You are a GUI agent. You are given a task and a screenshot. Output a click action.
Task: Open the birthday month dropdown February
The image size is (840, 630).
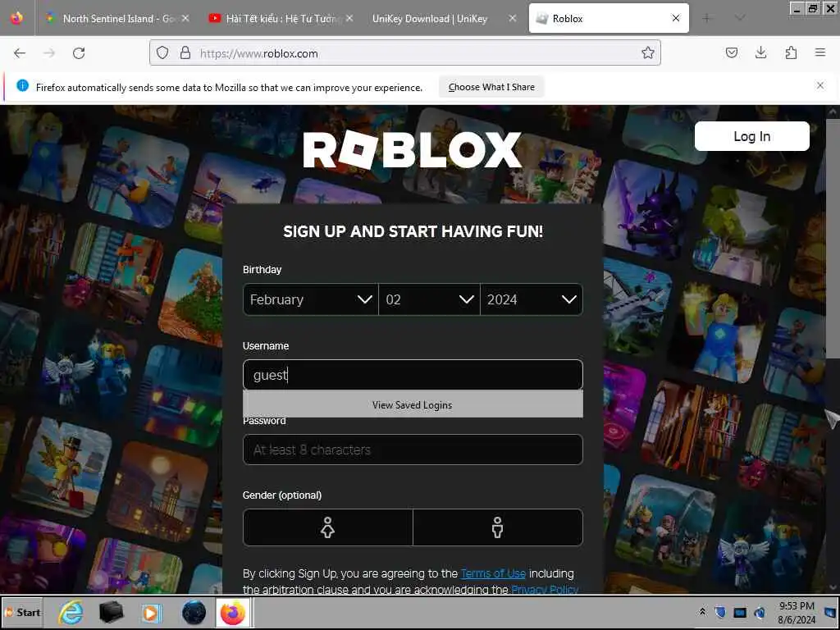click(310, 299)
